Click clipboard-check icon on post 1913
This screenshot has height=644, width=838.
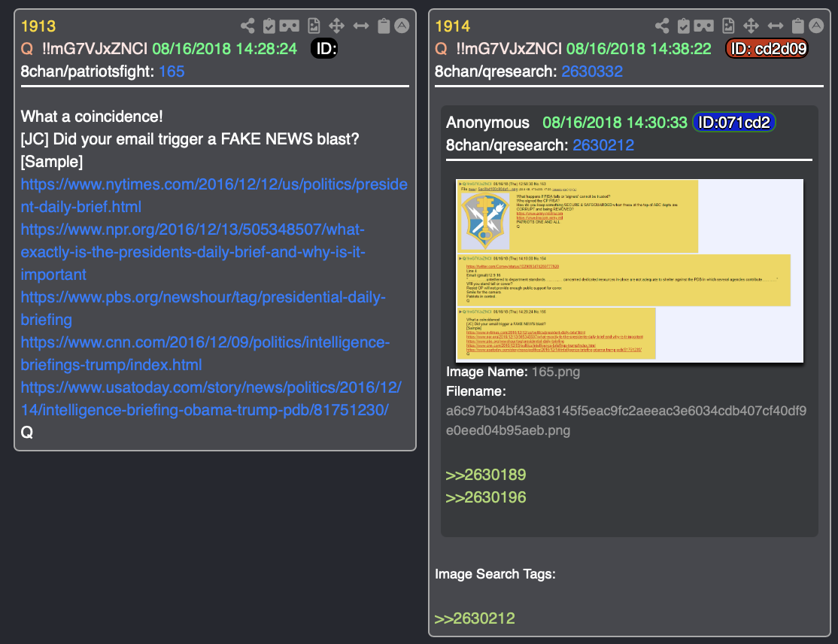click(x=269, y=26)
